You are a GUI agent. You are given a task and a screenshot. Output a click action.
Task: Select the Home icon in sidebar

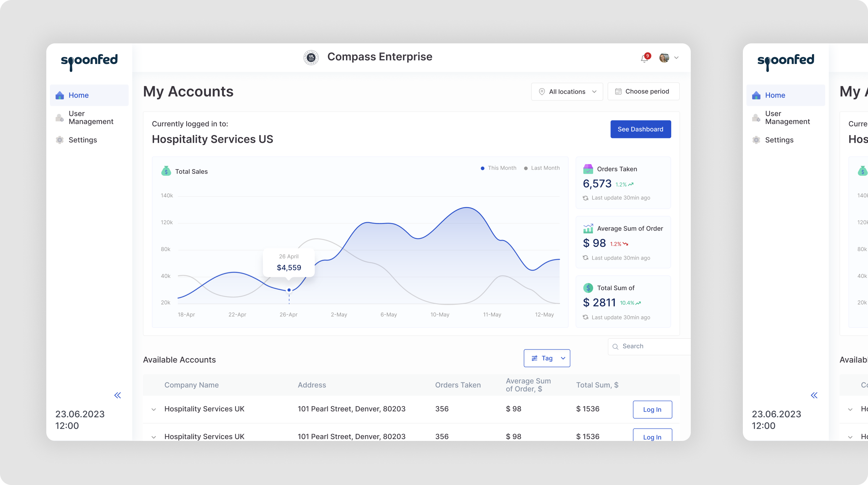(59, 95)
